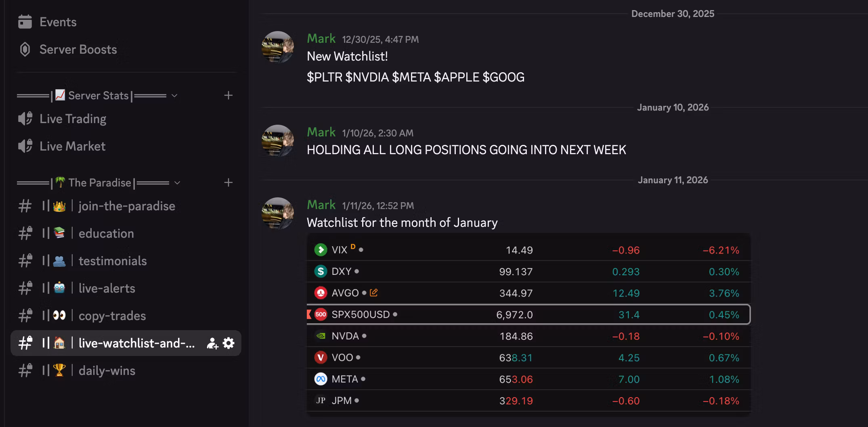Open channel settings gear icon

point(229,343)
